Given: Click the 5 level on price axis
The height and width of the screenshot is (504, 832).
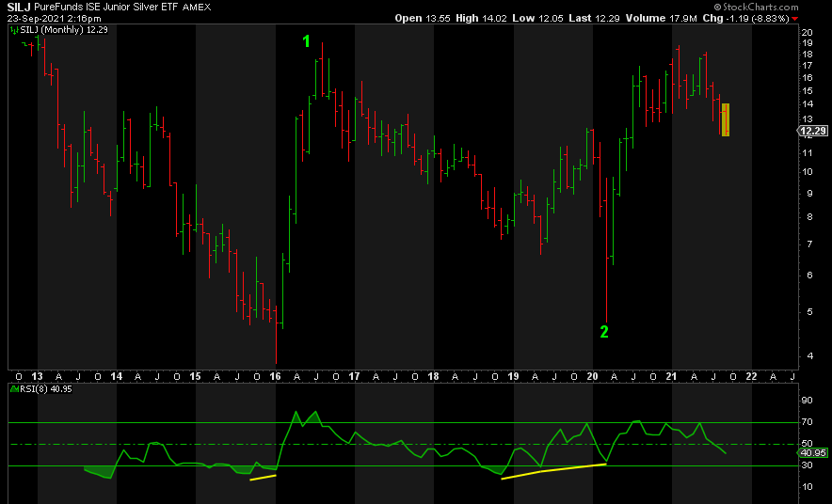Looking at the screenshot, I should 809,312.
